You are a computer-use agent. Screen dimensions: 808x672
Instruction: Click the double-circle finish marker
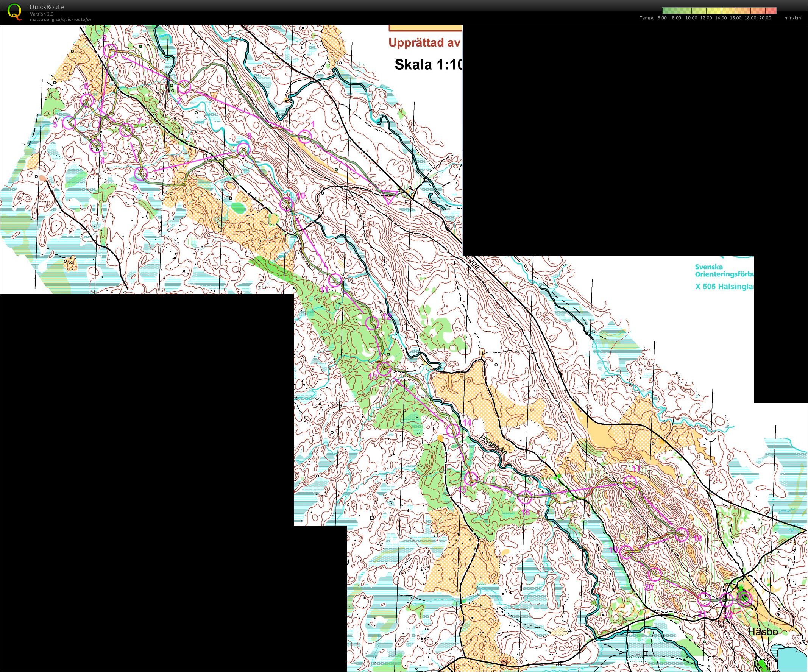[x=744, y=598]
